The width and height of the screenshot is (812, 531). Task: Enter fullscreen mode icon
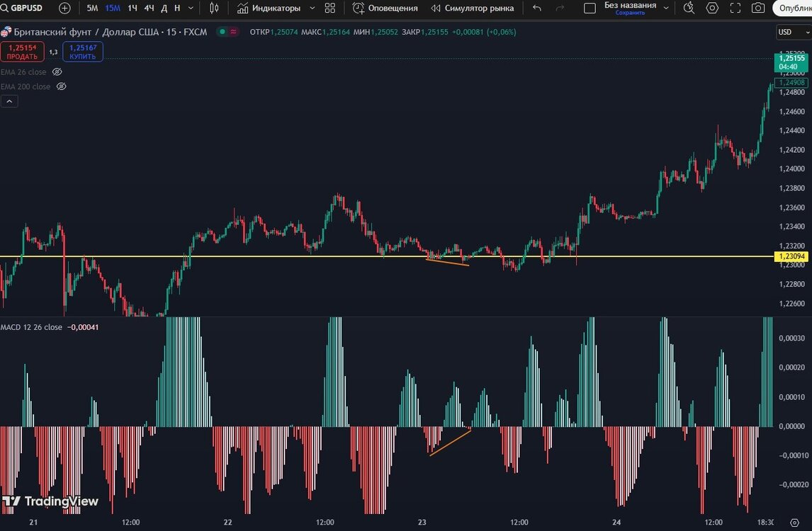pos(735,8)
